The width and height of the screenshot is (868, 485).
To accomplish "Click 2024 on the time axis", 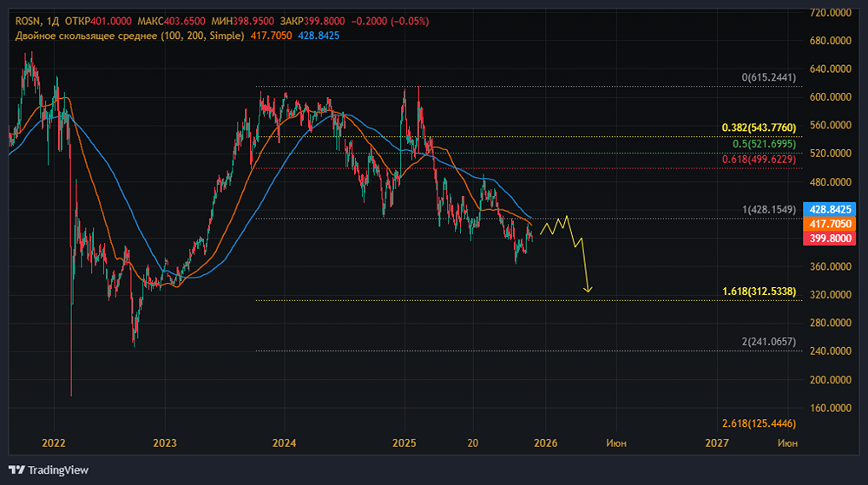I will click(x=284, y=443).
